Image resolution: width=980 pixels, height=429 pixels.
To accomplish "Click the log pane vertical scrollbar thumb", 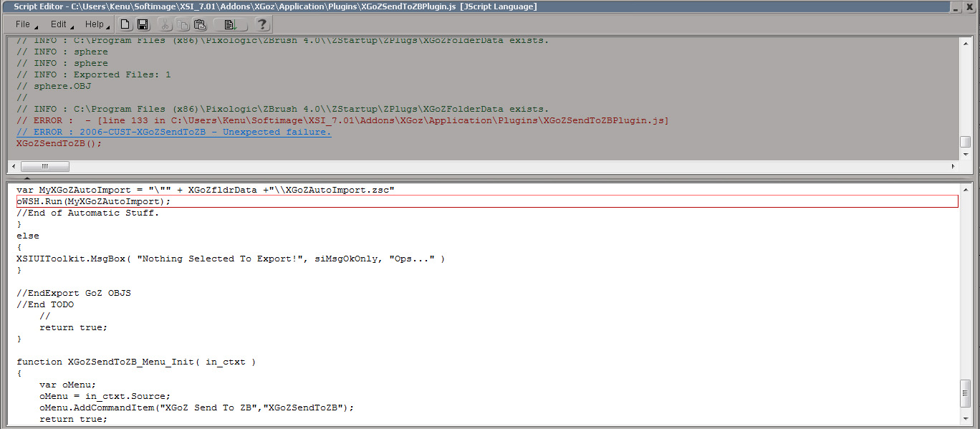I will (966, 142).
